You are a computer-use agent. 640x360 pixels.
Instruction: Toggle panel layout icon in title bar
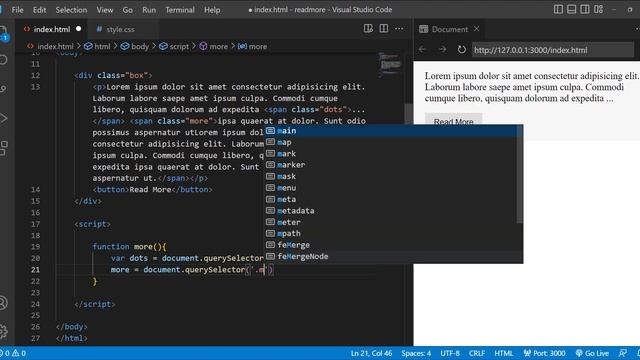tap(571, 9)
